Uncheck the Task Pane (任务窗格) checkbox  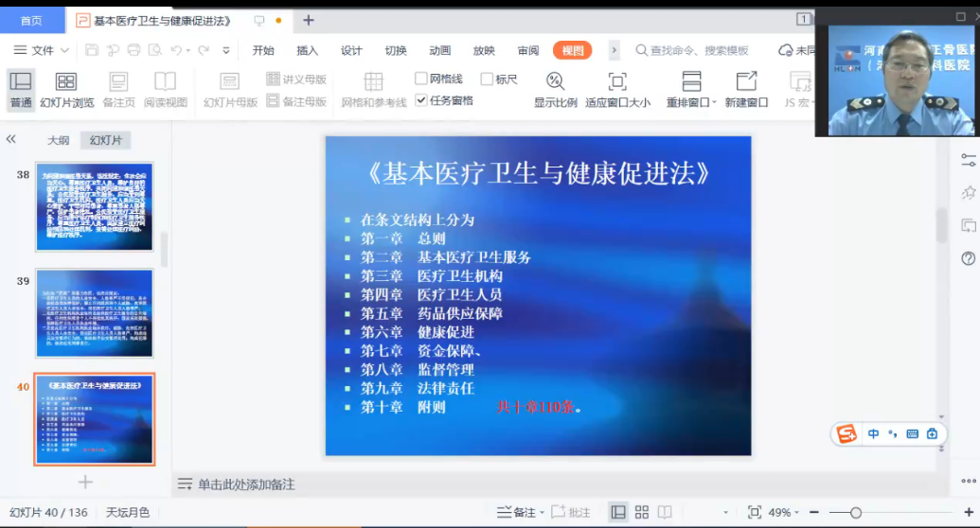point(422,100)
